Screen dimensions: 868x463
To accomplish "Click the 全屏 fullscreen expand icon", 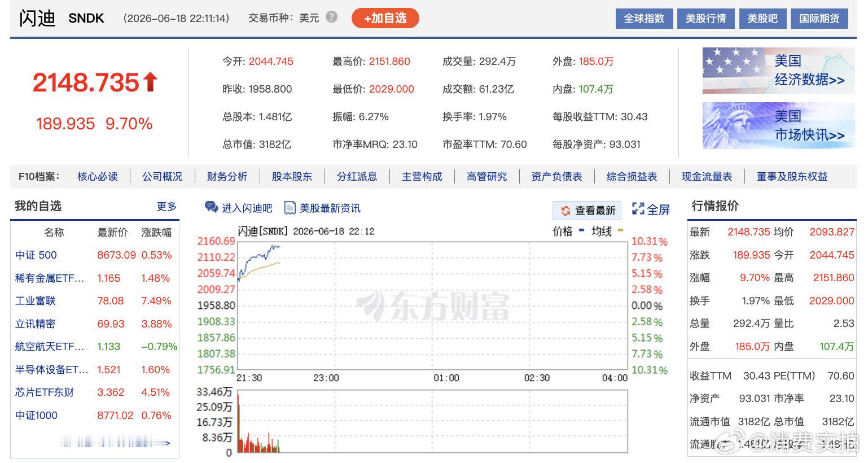I will pyautogui.click(x=638, y=209).
